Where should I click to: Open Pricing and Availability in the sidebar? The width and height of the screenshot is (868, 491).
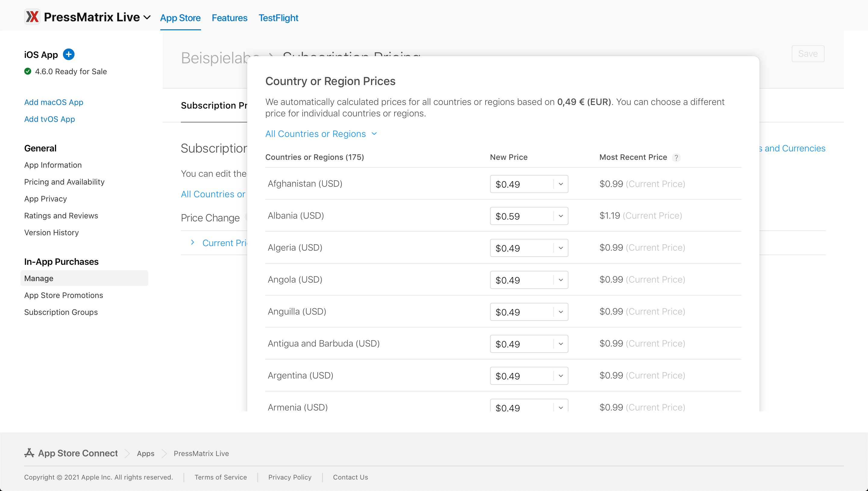64,182
